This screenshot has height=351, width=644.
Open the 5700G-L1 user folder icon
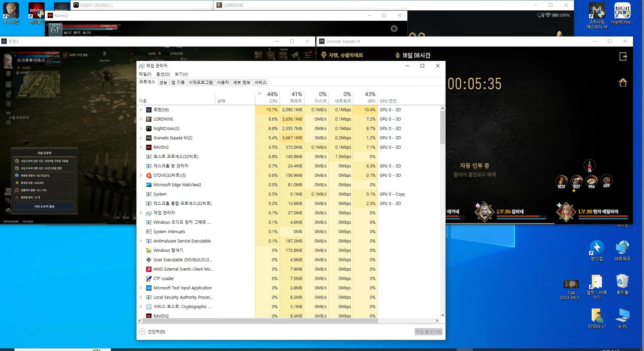(597, 318)
